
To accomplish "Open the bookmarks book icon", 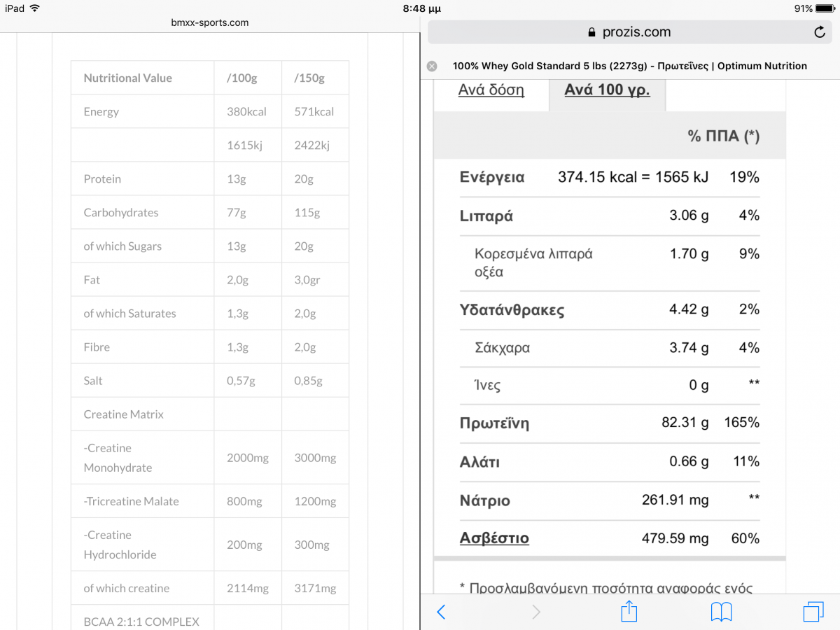I will pyautogui.click(x=721, y=612).
